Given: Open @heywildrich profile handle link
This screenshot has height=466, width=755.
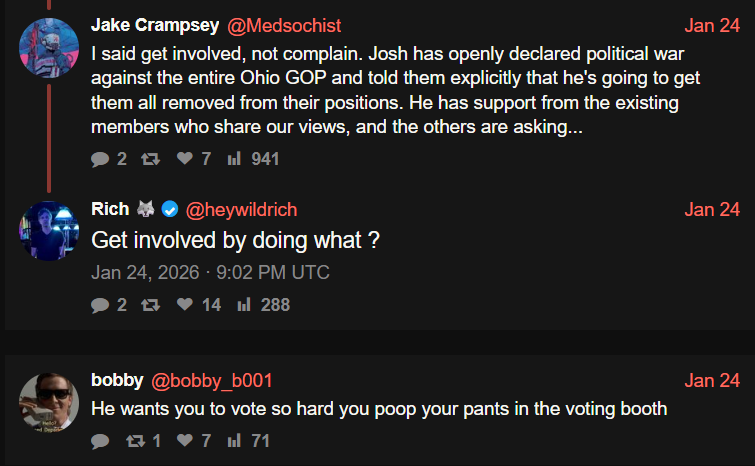Looking at the screenshot, I should coord(240,209).
